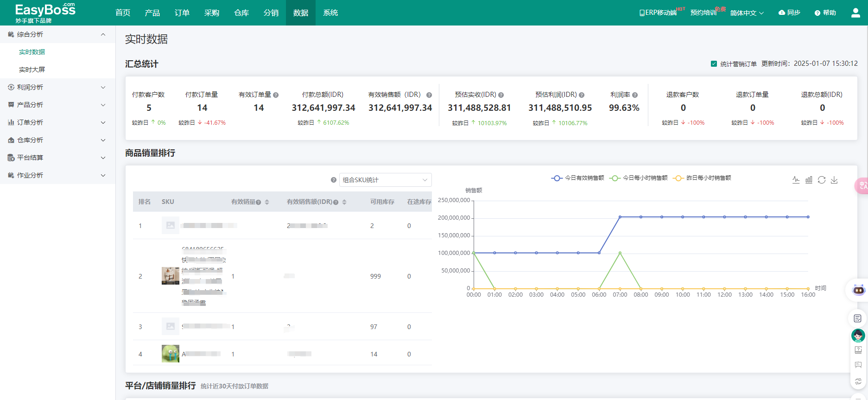Select 实时大屏 sidebar item

[32, 70]
